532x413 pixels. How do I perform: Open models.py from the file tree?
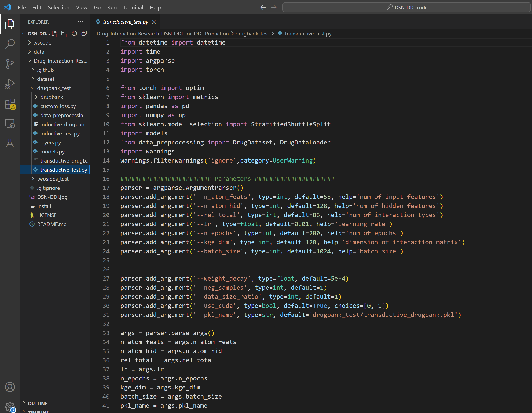tap(52, 152)
